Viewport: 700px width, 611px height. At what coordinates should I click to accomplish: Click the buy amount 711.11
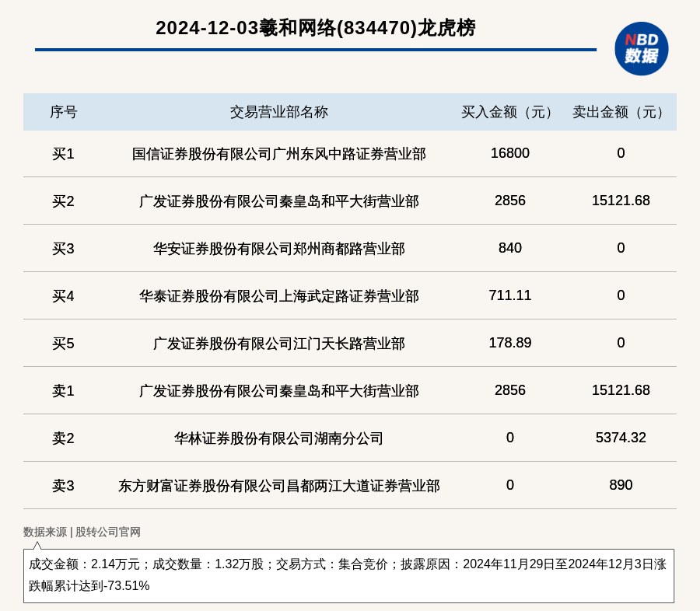click(509, 295)
